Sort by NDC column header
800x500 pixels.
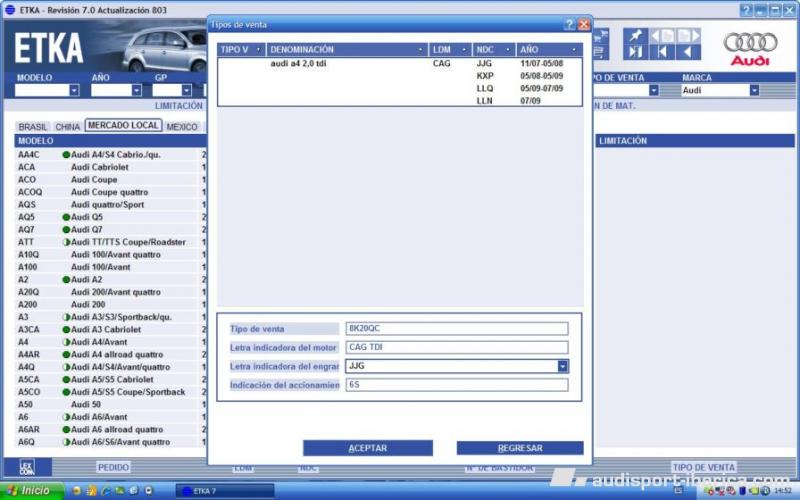pos(494,49)
